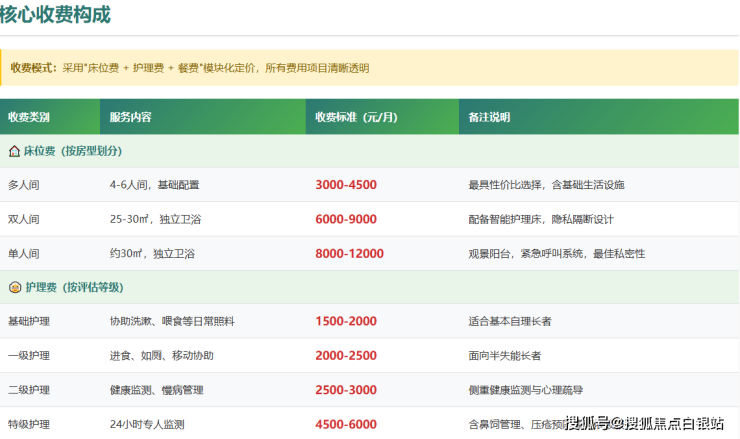Click 进食、如厕、移动协助 service description
Image resolution: width=740 pixels, height=439 pixels.
161,356
